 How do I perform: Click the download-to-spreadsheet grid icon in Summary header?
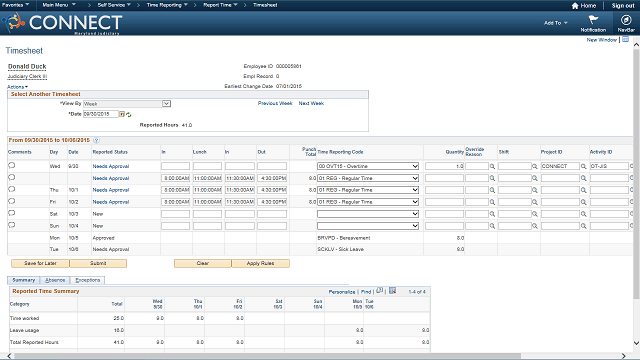(x=392, y=291)
